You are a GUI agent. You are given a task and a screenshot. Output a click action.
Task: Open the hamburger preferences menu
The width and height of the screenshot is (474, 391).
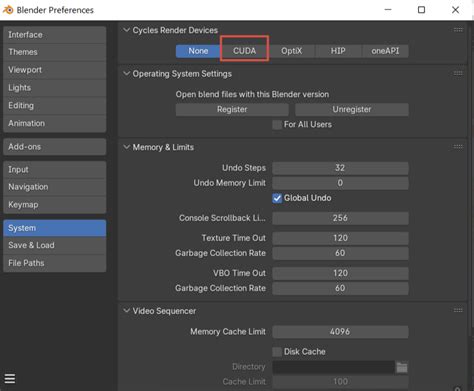click(10, 379)
